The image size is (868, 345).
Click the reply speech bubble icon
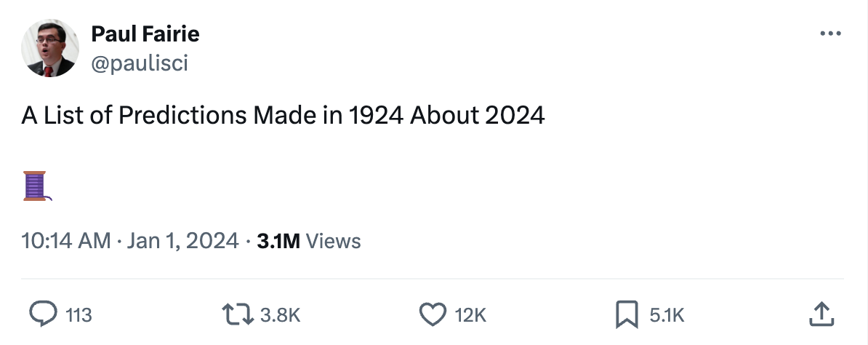tap(43, 314)
